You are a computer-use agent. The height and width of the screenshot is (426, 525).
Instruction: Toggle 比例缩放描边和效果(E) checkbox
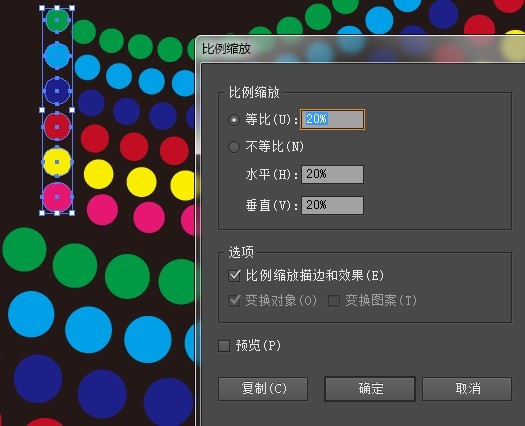234,276
